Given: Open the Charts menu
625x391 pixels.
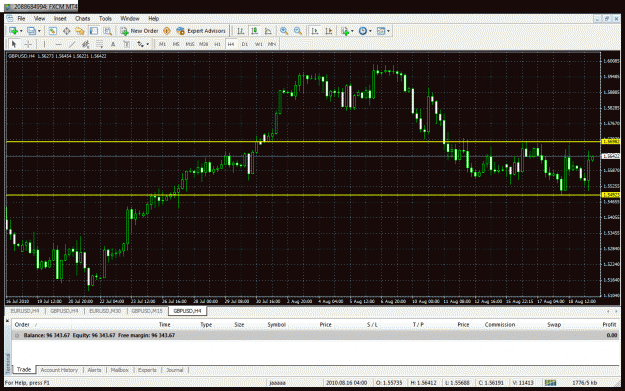Looking at the screenshot, I should click(83, 18).
